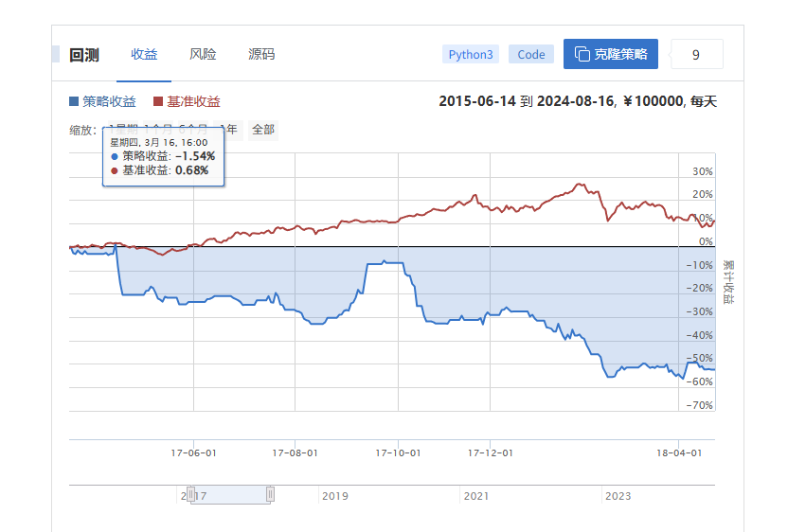Open the 风险 tab
788x532 pixels.
tap(203, 54)
